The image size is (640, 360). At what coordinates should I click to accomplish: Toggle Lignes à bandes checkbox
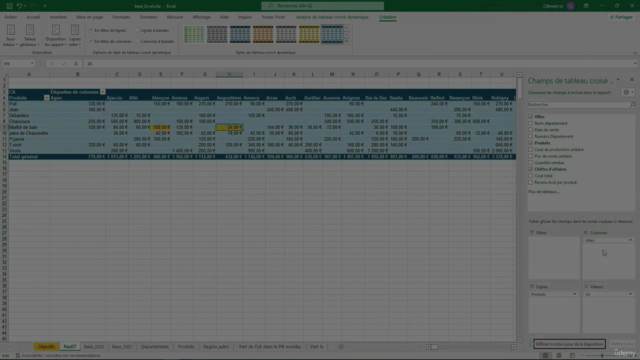137,30
